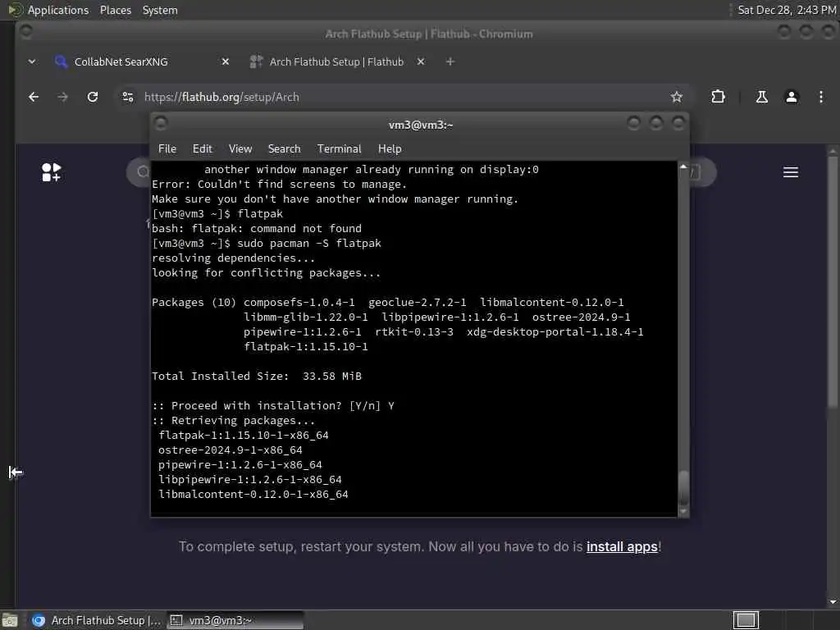This screenshot has width=840, height=630.
Task: Open the System menu
Action: (160, 10)
